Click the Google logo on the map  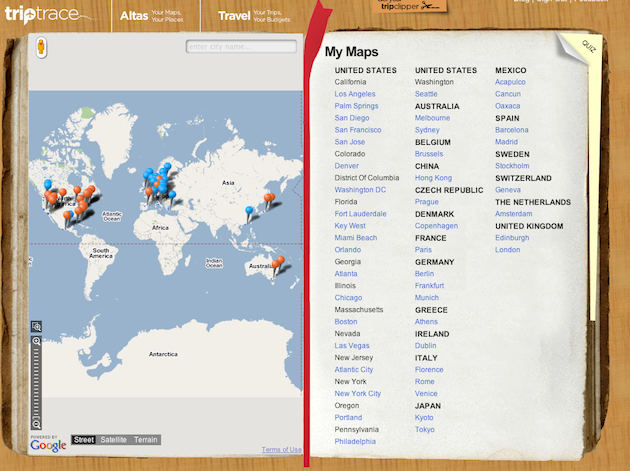(48, 444)
